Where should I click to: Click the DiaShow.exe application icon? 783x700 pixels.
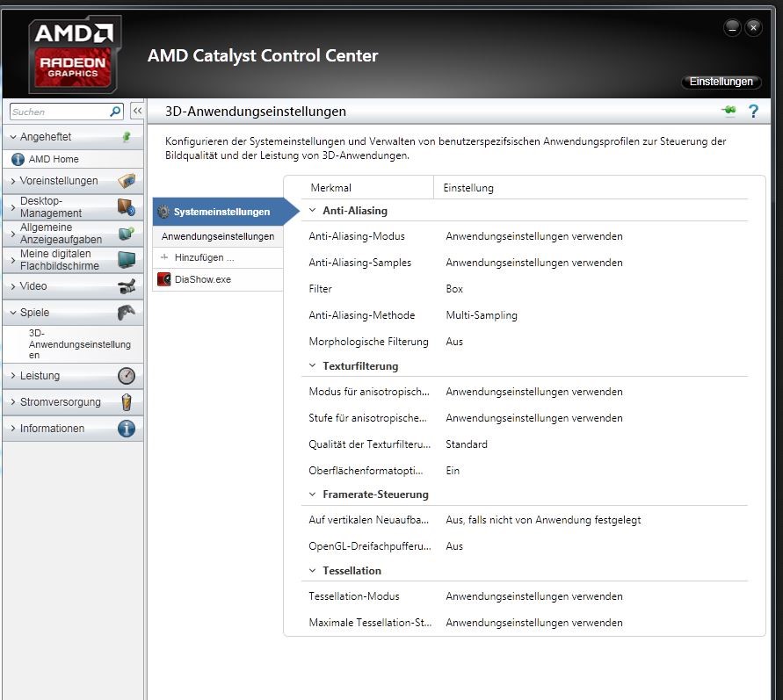tap(163, 279)
